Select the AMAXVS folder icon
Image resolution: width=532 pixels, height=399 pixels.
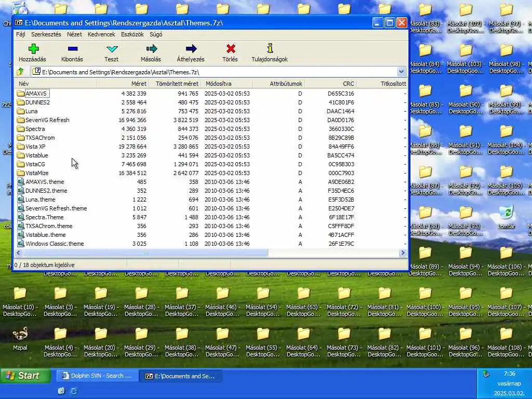[x=21, y=94]
